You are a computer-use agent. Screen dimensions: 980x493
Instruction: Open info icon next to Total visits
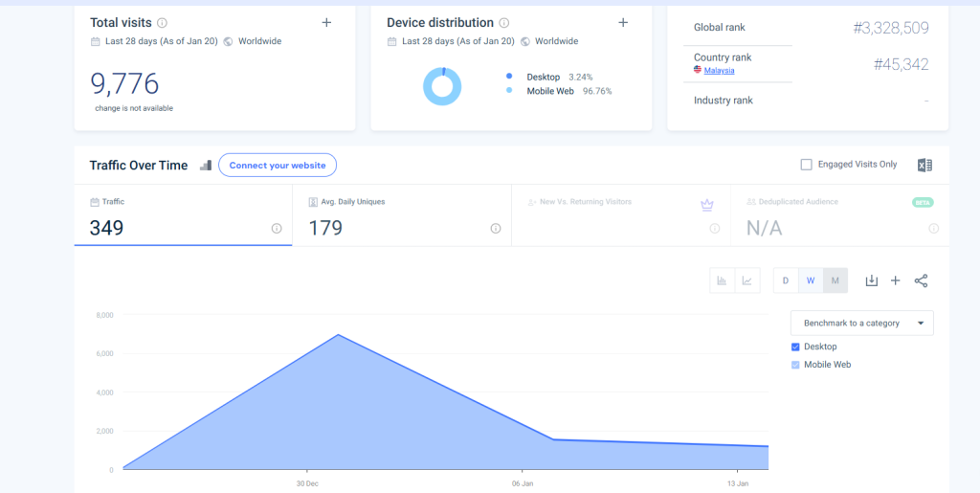coord(162,22)
